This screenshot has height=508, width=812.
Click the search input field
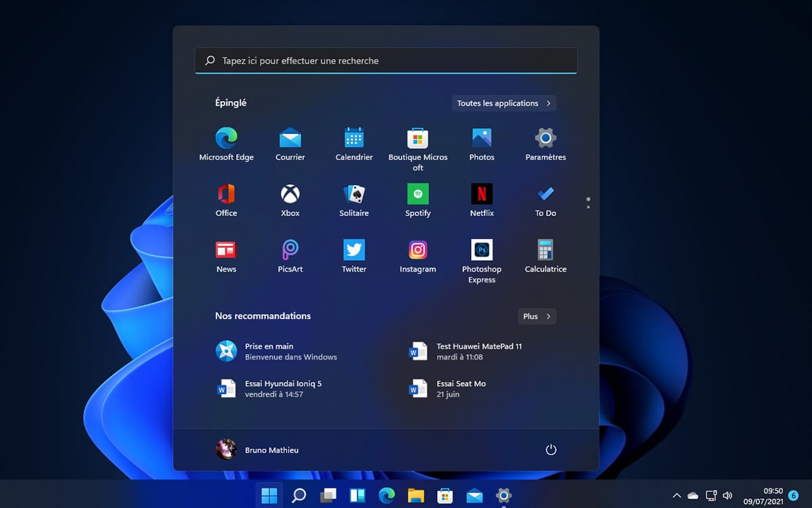point(386,60)
